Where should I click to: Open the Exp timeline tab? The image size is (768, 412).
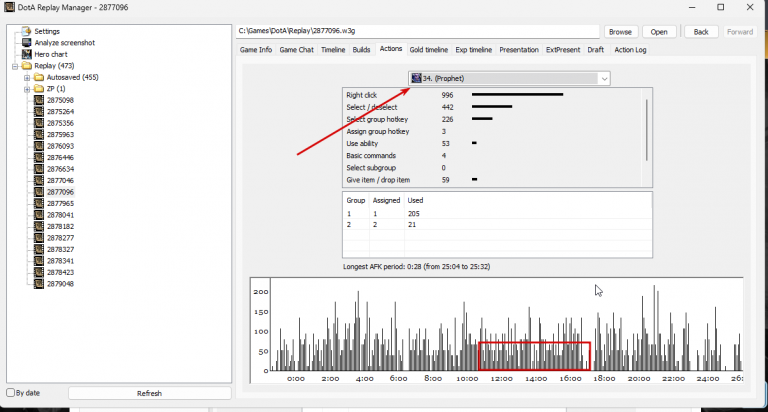click(474, 49)
